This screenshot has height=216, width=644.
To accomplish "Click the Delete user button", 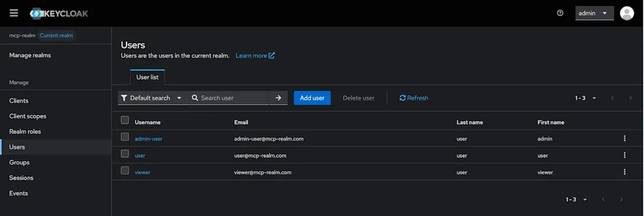I will coord(358,98).
